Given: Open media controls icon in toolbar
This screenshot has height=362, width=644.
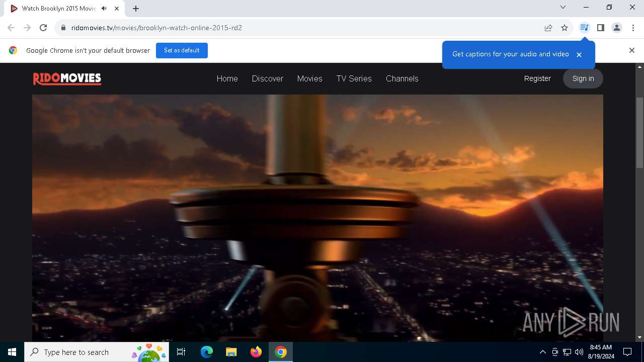Looking at the screenshot, I should (584, 28).
